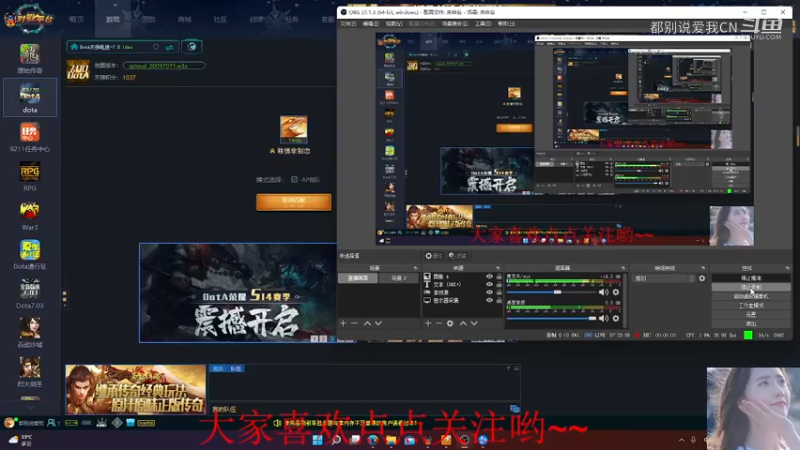800x450 pixels.
Task: Toggle lock on 显示器采集 source
Action: pos(499,301)
